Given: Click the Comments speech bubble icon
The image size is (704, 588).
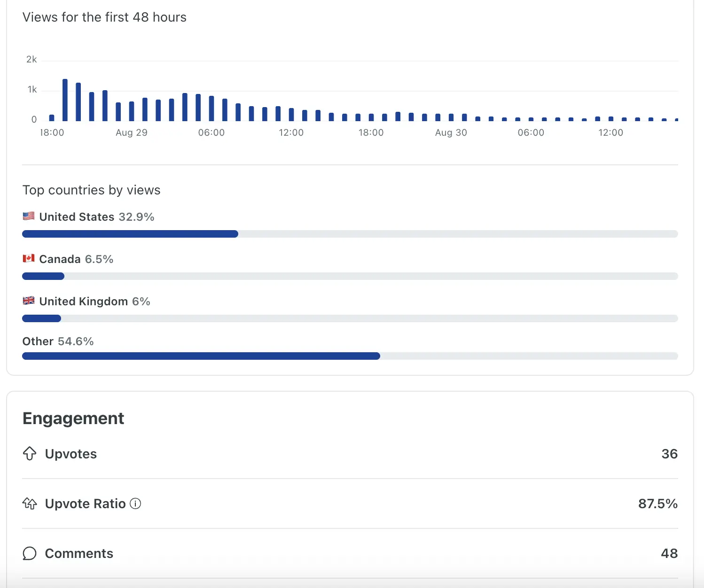Looking at the screenshot, I should [x=30, y=553].
